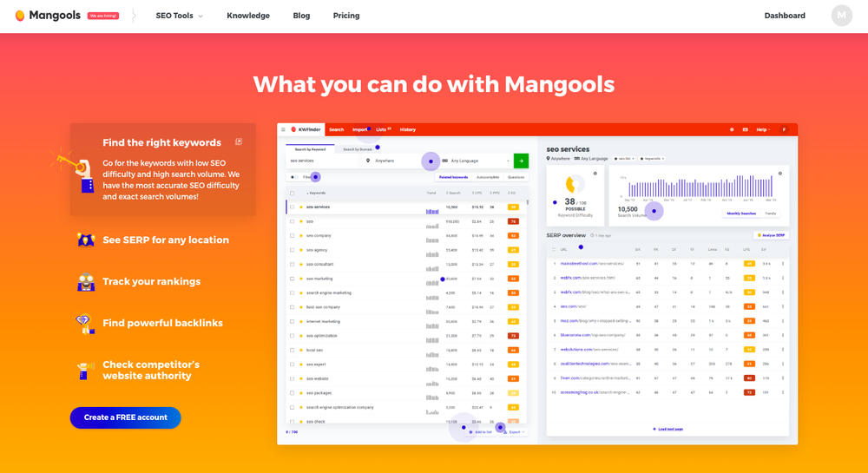
Task: Select the Monthly Searches chart tab
Action: click(740, 214)
